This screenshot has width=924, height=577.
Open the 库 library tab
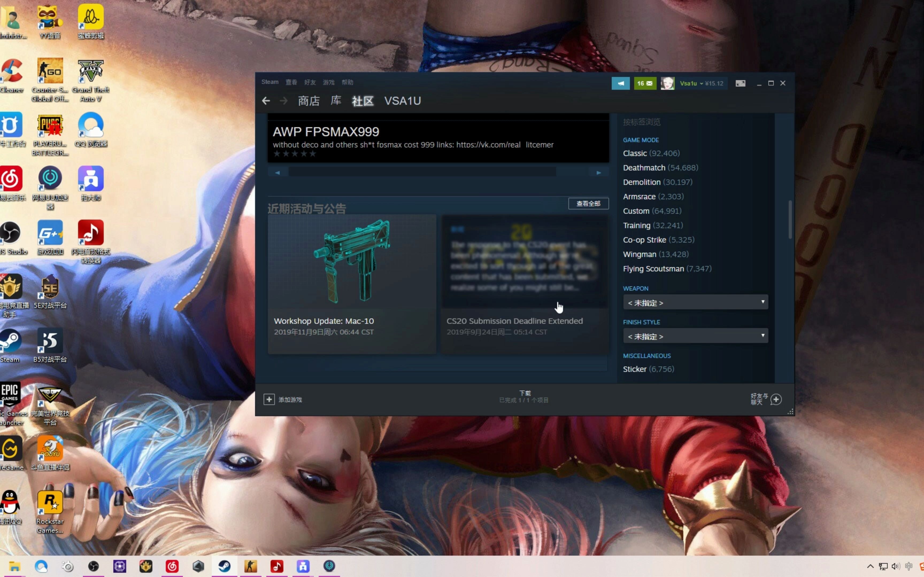[336, 101]
